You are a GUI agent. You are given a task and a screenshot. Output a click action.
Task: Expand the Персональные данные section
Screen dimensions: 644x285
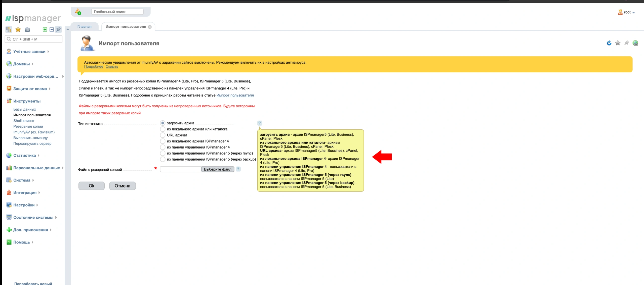(x=37, y=168)
